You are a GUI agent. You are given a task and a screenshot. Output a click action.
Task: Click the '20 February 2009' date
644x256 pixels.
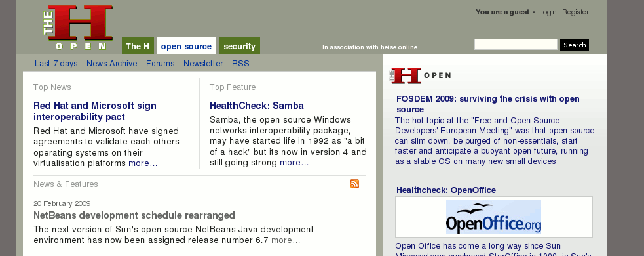coord(62,203)
